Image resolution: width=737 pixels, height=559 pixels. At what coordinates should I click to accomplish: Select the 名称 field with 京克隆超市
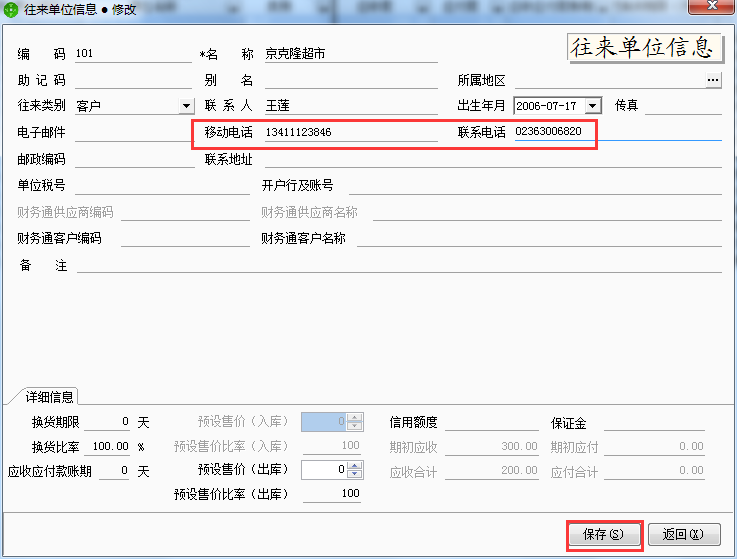pos(350,54)
